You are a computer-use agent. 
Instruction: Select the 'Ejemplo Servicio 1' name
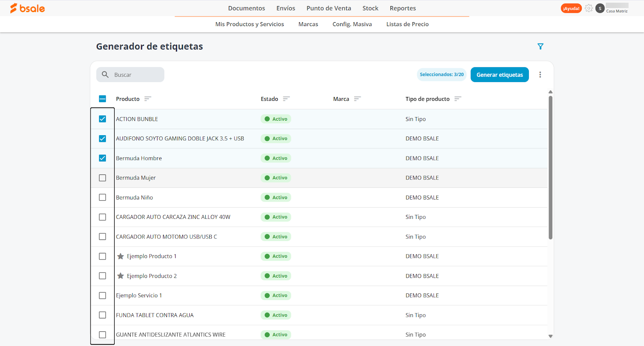139,295
